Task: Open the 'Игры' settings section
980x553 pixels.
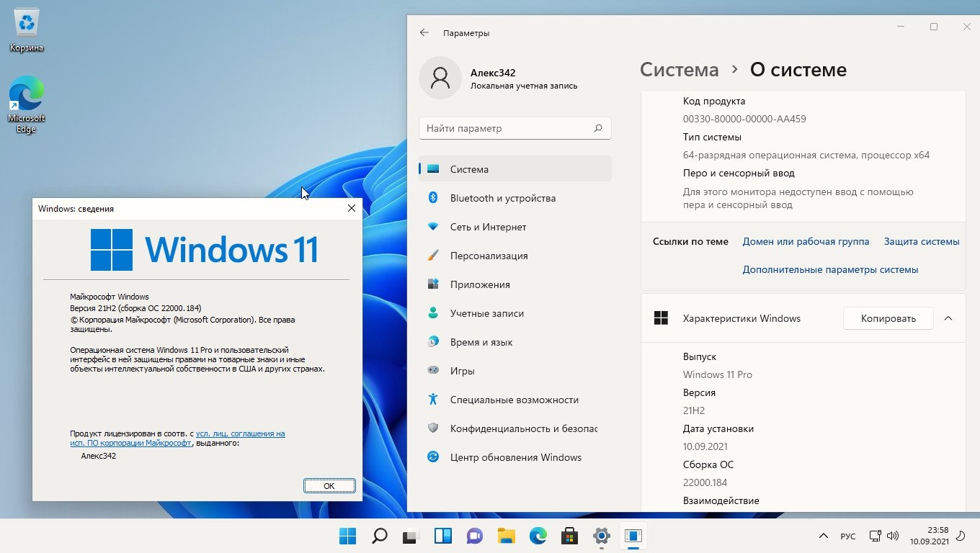Action: pyautogui.click(x=514, y=371)
